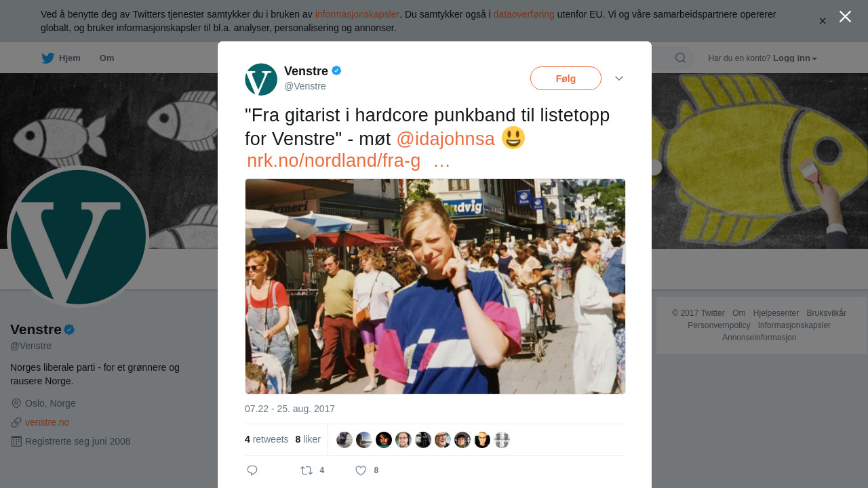868x488 pixels.
Task: Click the Twitter bird Hjem icon
Action: point(47,58)
